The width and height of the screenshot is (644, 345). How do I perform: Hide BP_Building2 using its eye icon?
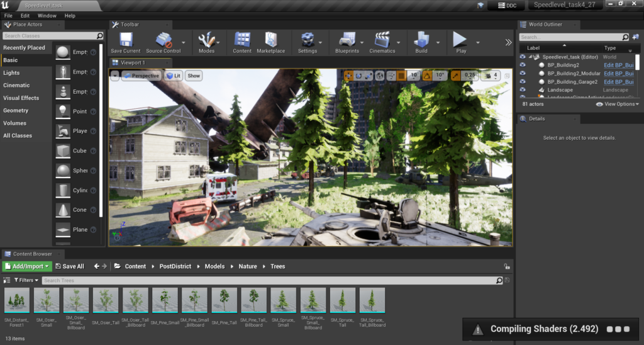click(x=523, y=65)
